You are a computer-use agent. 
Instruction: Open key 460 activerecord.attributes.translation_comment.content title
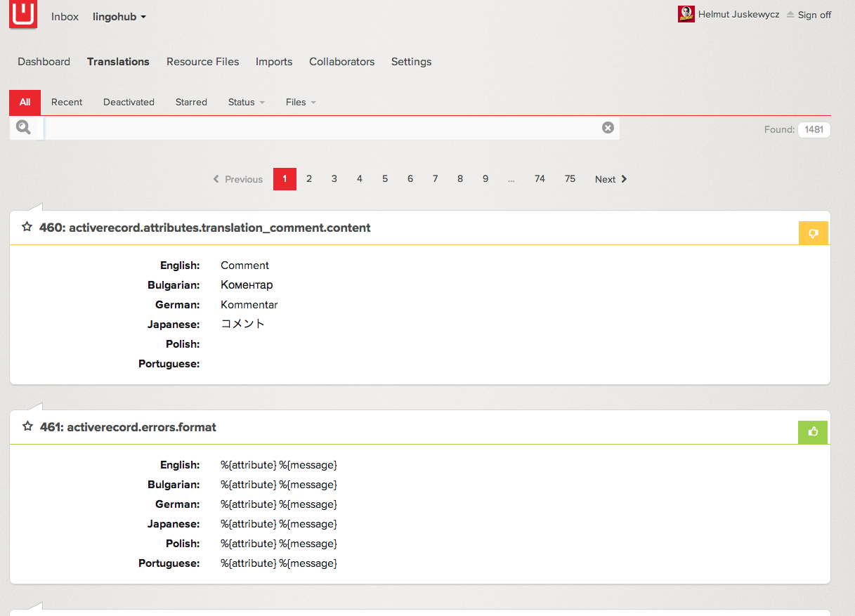coord(205,228)
